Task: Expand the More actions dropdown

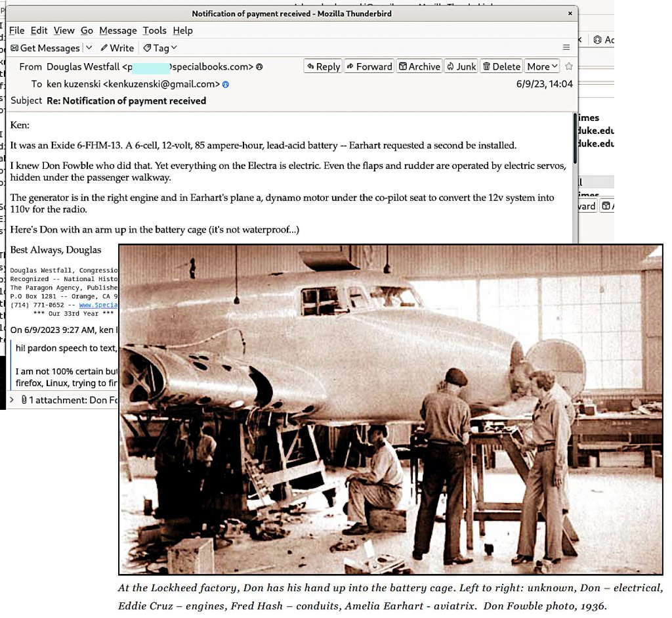Action: point(542,66)
